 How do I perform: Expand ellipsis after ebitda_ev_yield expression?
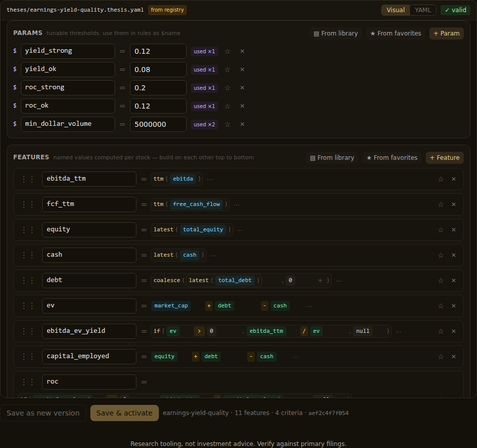(398, 331)
